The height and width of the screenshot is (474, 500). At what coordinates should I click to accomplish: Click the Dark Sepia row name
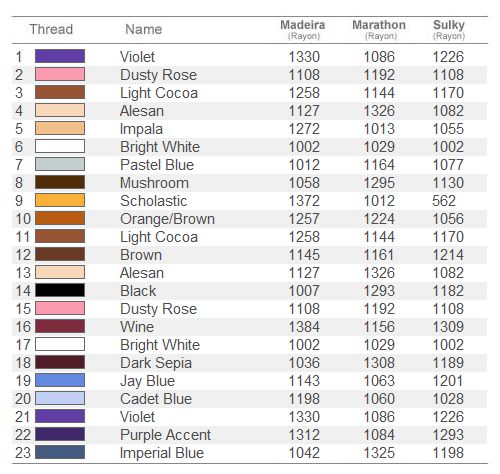click(156, 363)
